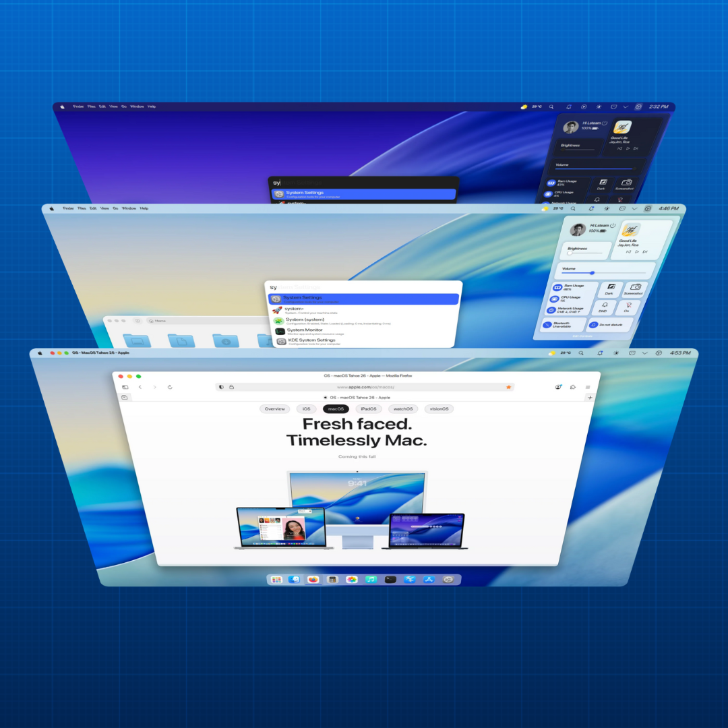Image resolution: width=728 pixels, height=728 pixels.
Task: Open notifications bell in 4:53 PM menu bar
Action: (x=600, y=353)
